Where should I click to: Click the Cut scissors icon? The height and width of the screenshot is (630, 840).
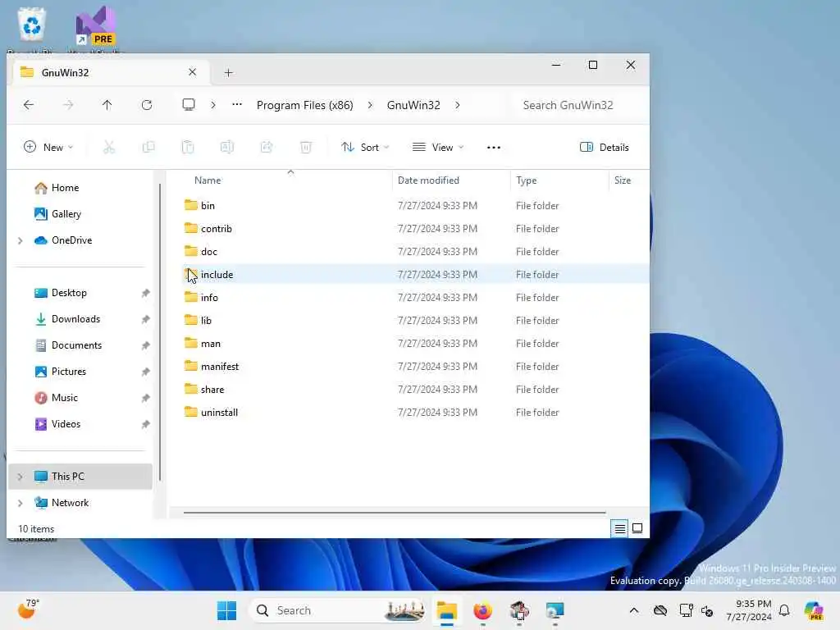109,147
